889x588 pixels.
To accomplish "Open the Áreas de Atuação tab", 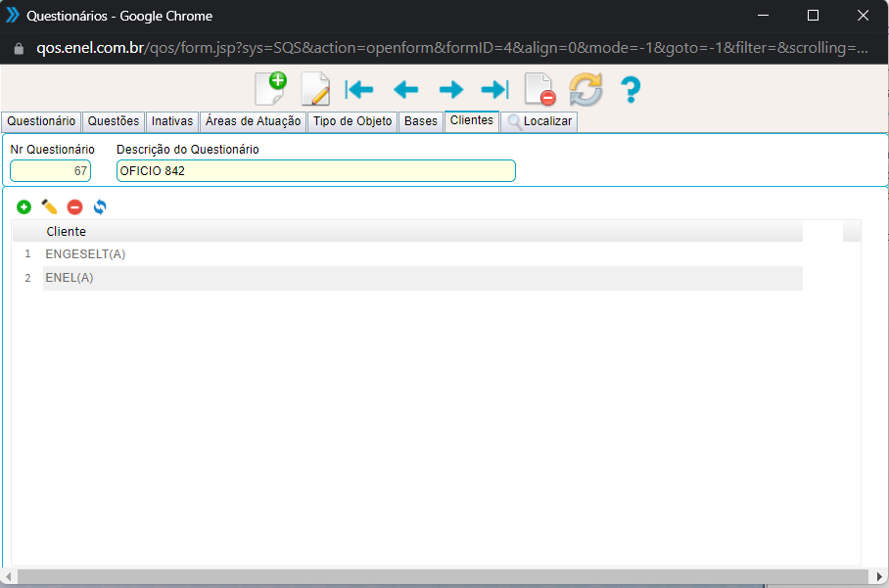I will [x=253, y=121].
